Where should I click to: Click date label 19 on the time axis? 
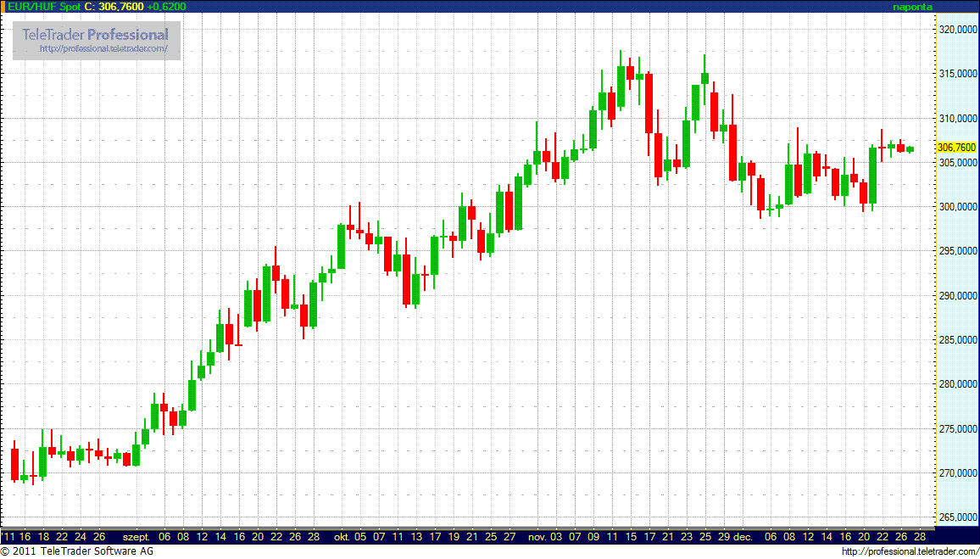pyautogui.click(x=454, y=537)
